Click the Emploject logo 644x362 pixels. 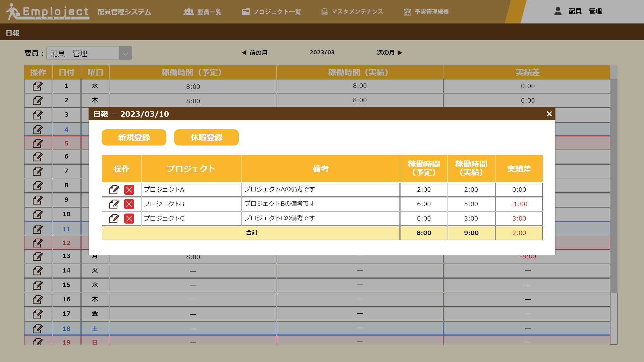(x=47, y=12)
